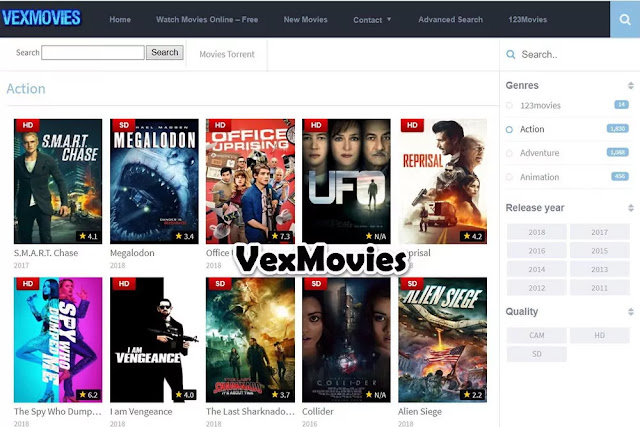Click the 3.4 star rating on Megalodon

point(184,236)
